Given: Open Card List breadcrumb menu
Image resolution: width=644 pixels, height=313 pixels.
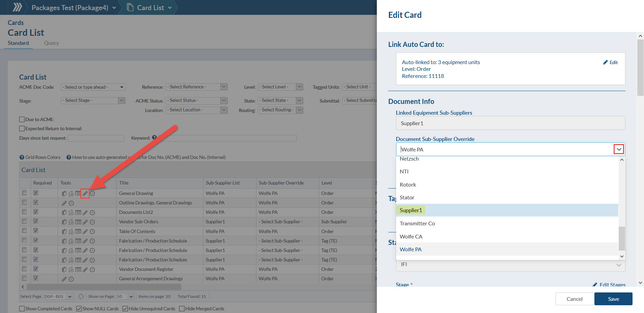Looking at the screenshot, I should pyautogui.click(x=150, y=7).
